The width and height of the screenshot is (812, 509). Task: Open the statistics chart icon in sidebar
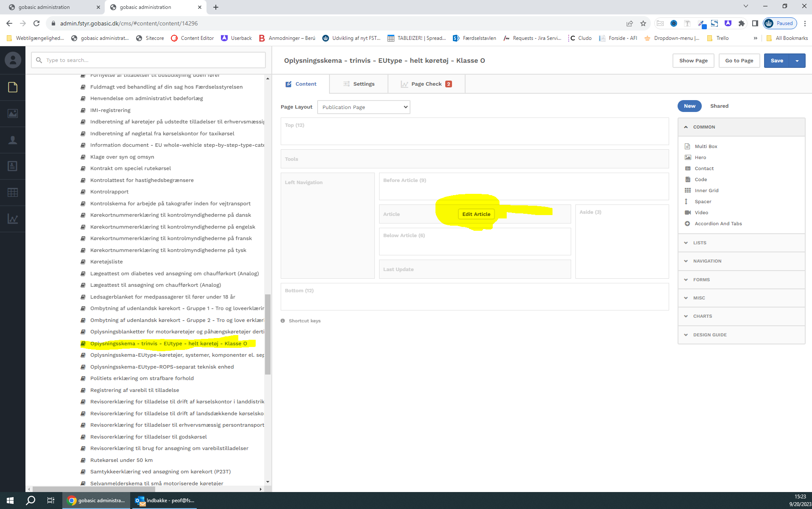(x=13, y=219)
